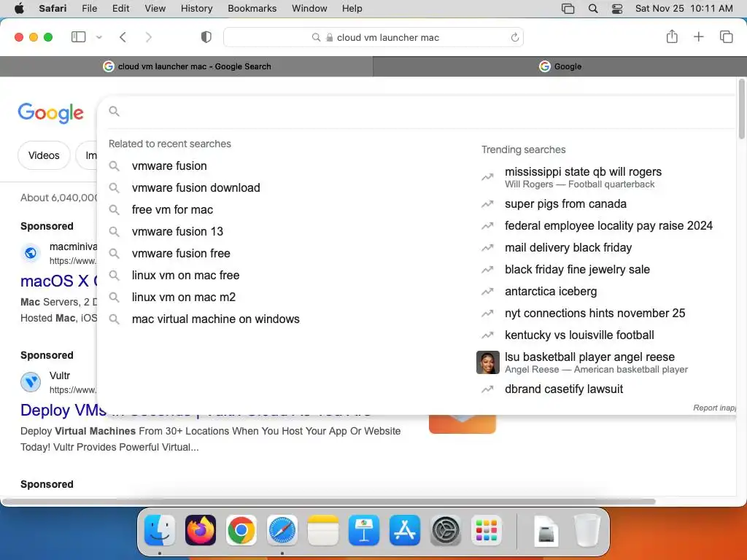Select trending mail delivery black friday
Screen dimensions: 747x560
(x=568, y=248)
